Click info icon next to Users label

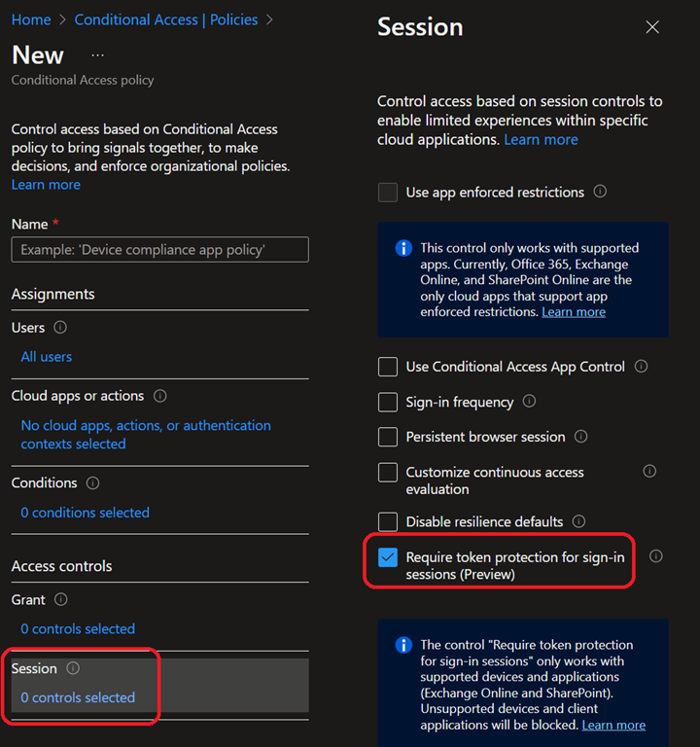tap(61, 328)
